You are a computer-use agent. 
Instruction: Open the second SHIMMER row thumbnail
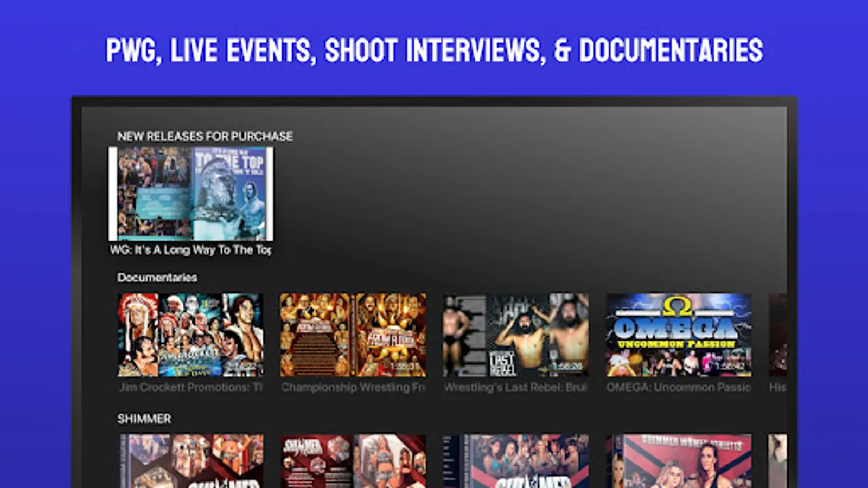pyautogui.click(x=353, y=461)
